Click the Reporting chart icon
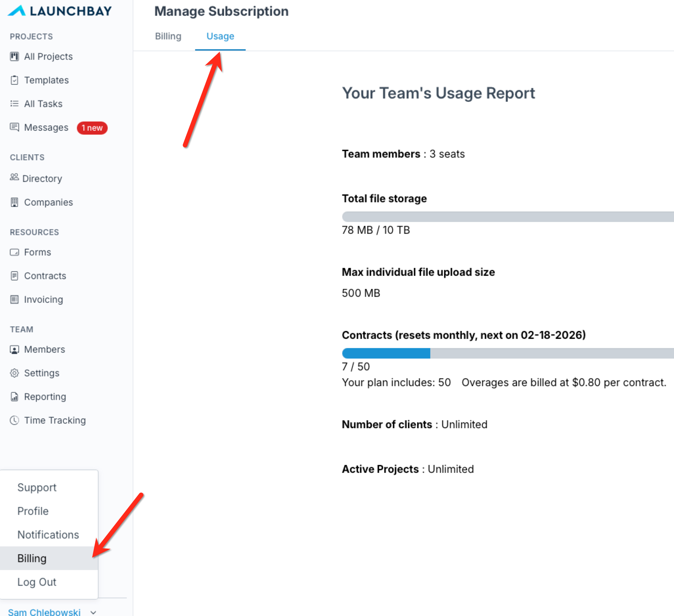This screenshot has height=616, width=674. pos(14,397)
